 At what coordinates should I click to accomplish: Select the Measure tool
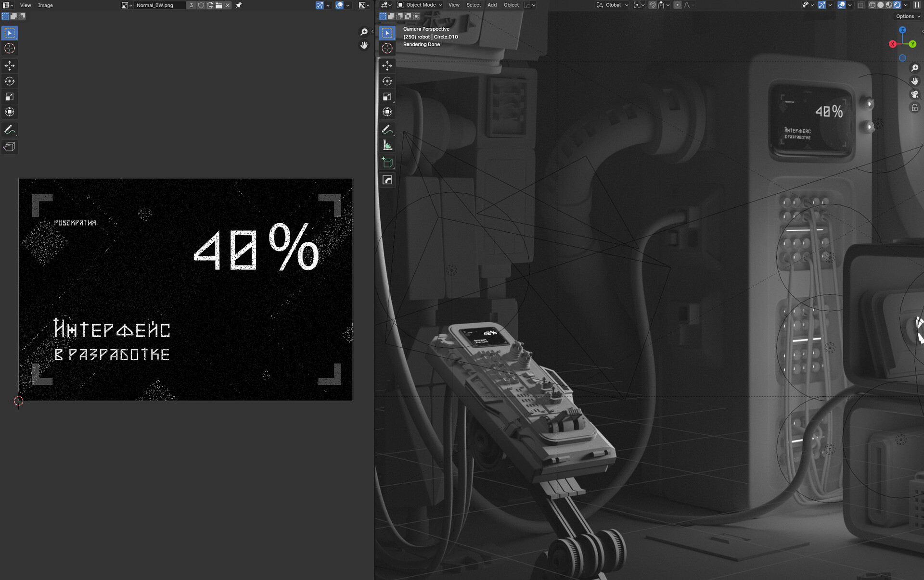387,145
